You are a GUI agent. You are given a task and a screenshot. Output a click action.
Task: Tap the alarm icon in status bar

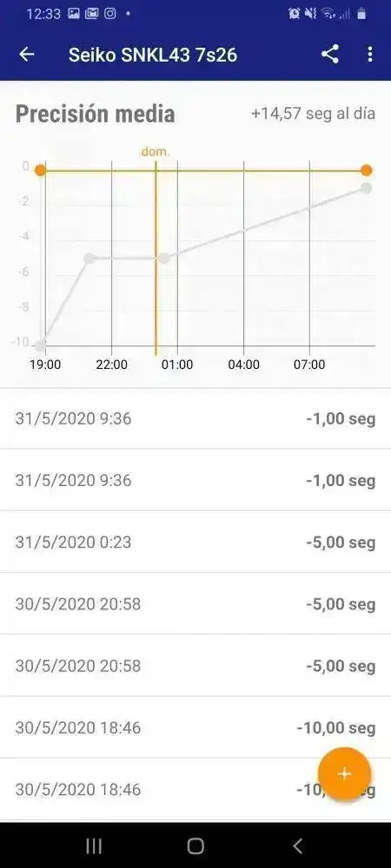(294, 15)
